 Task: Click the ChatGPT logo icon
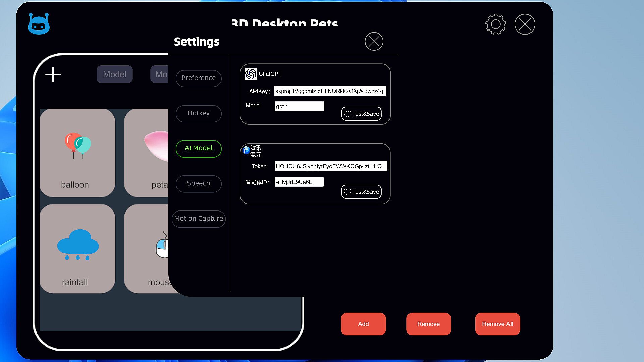pos(251,74)
